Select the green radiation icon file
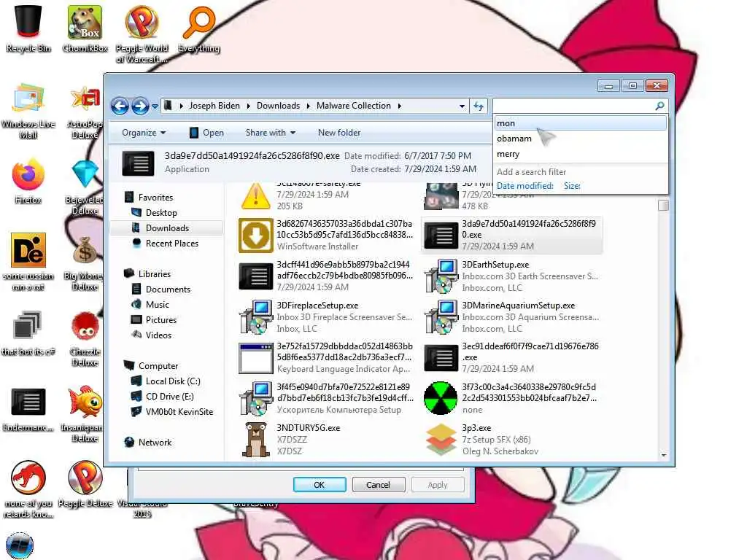 point(441,398)
